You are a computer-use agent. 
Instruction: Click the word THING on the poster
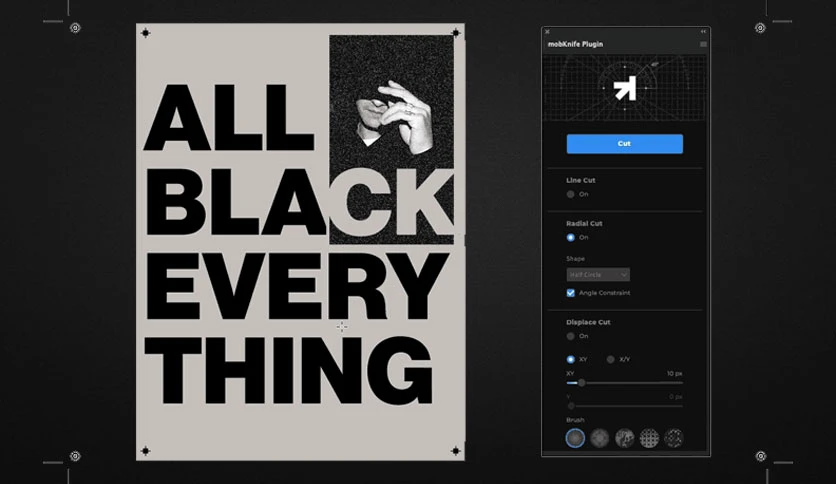click(x=289, y=371)
